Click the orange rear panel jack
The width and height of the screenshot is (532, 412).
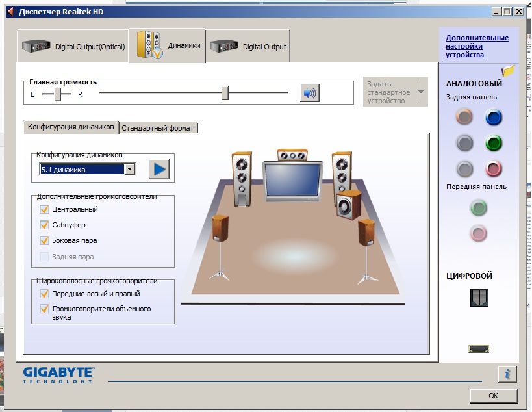(464, 117)
